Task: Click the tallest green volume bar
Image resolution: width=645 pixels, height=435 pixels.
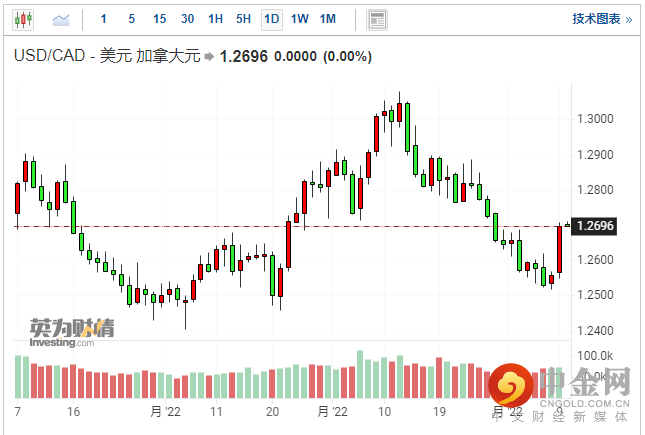Action: tap(360, 374)
